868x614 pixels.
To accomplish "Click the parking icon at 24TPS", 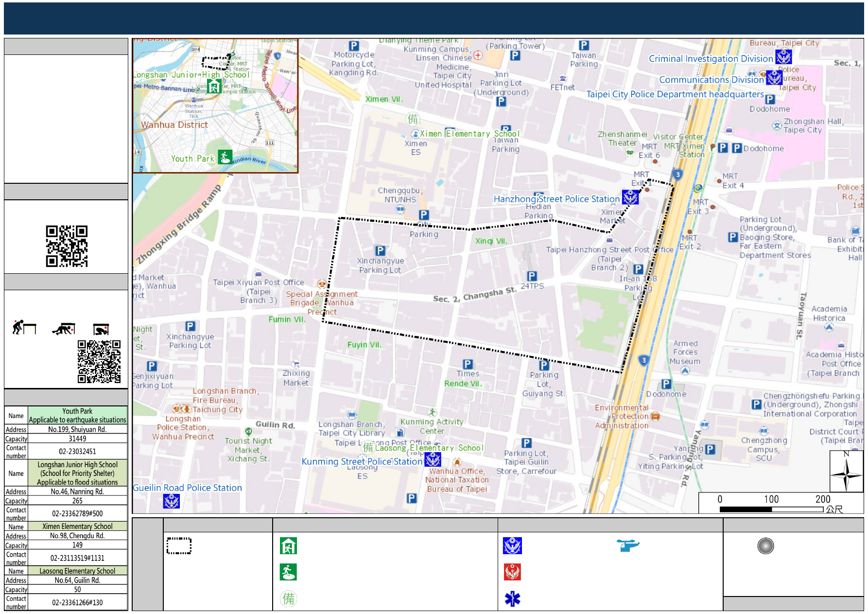I will tap(532, 276).
